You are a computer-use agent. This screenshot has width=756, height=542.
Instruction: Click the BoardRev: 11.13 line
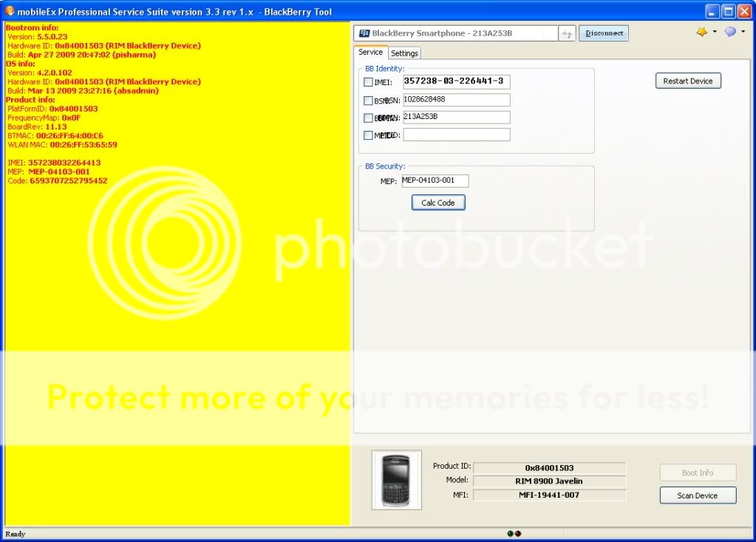coord(37,127)
